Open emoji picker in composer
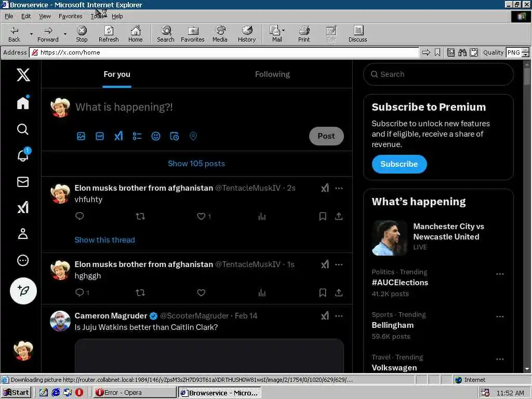The height and width of the screenshot is (399, 532). coord(156,136)
